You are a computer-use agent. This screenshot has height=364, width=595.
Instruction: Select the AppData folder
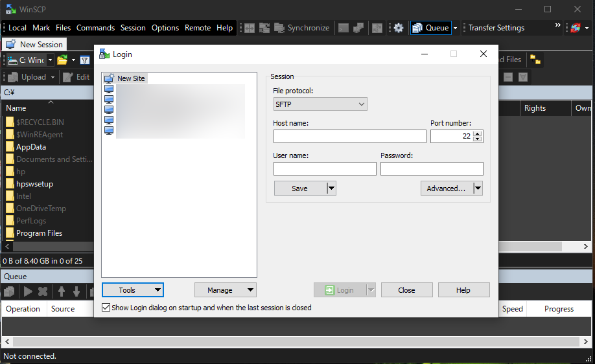click(x=31, y=147)
